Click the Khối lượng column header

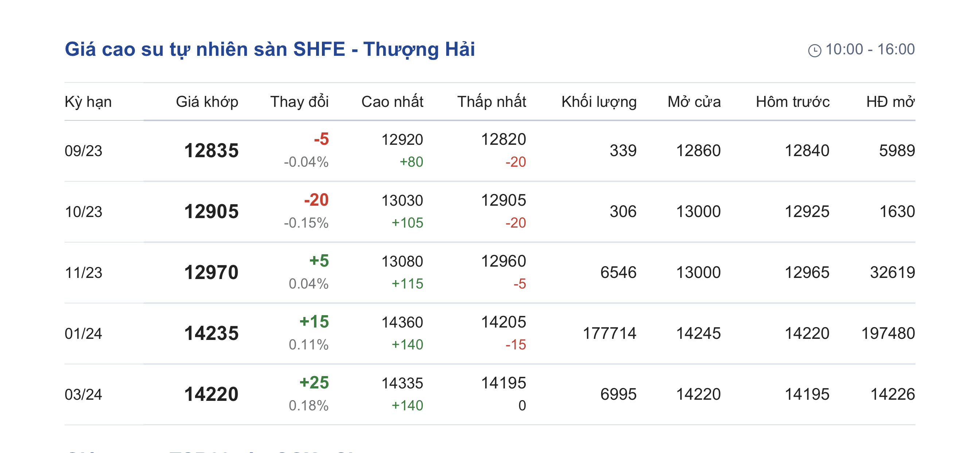tap(599, 102)
